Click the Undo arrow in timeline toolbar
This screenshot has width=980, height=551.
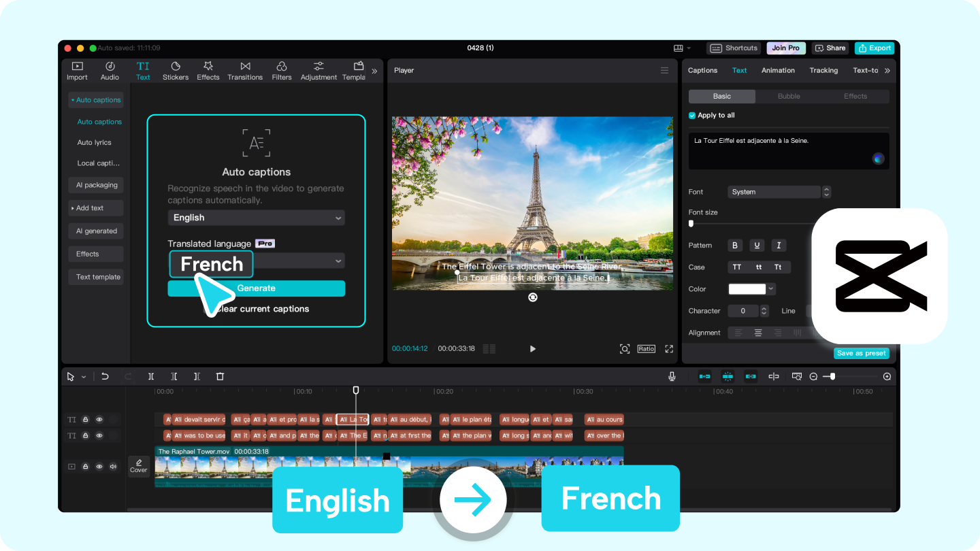(x=105, y=376)
